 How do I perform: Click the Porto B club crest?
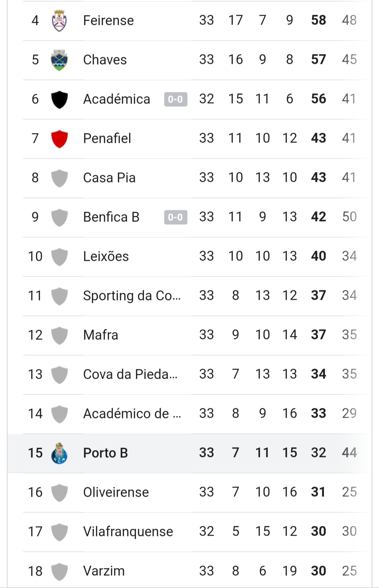coord(59,453)
